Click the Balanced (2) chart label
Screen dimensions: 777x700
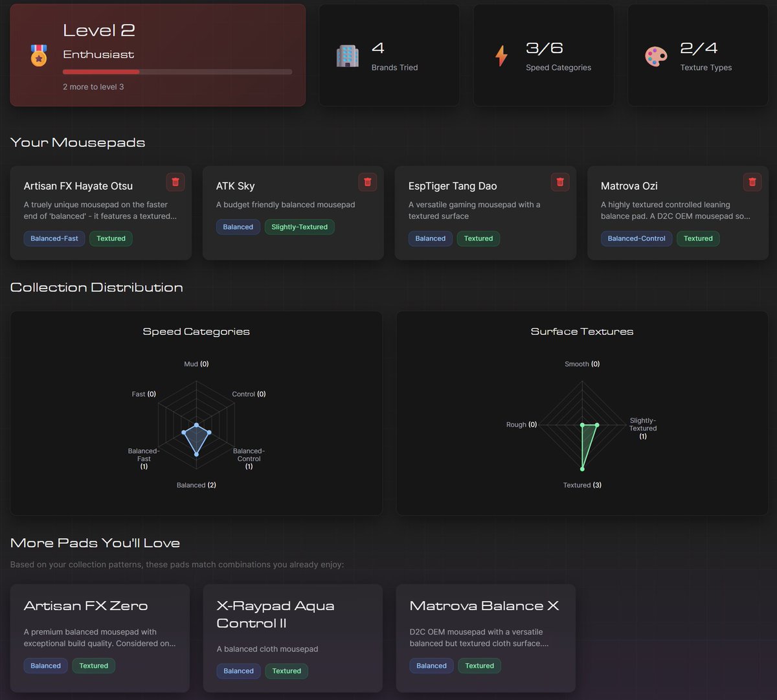196,485
